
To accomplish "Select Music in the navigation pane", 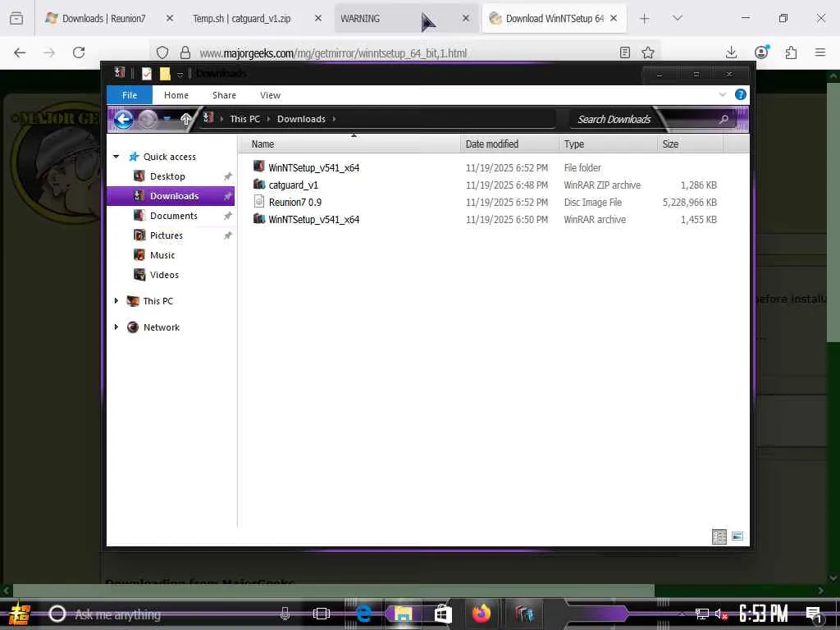I will [162, 255].
